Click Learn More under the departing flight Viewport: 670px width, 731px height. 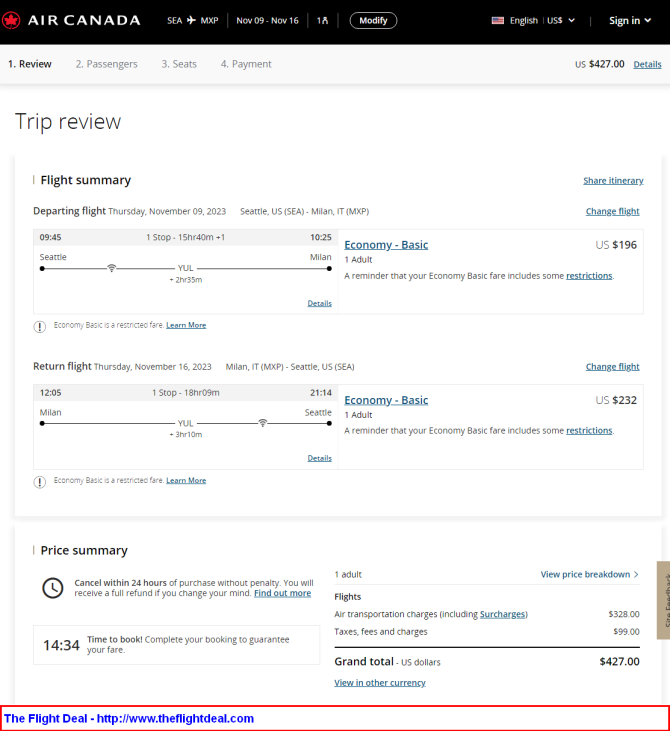[186, 325]
